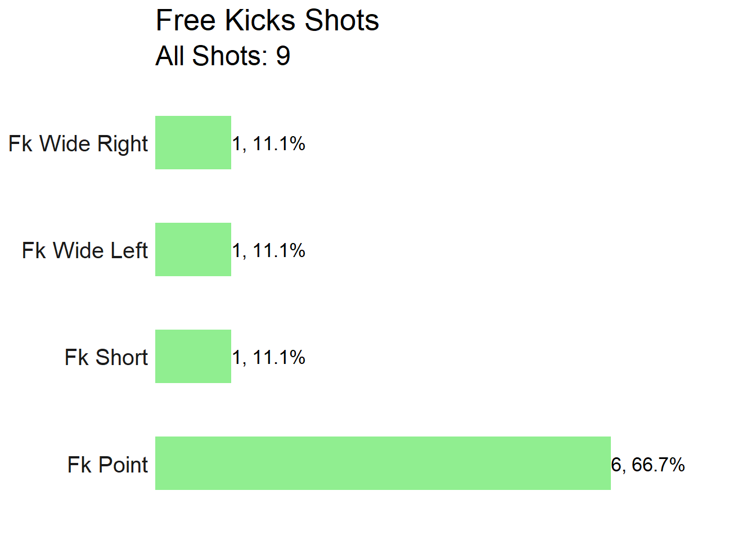Click the "6, 66.7%" value label
756x540 pixels.
[648, 465]
